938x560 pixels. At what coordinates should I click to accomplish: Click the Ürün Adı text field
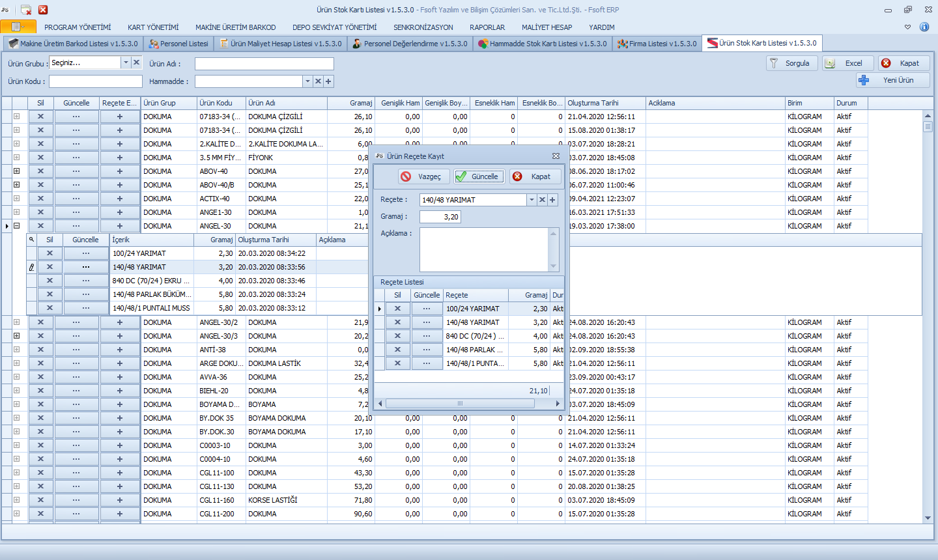[264, 64]
